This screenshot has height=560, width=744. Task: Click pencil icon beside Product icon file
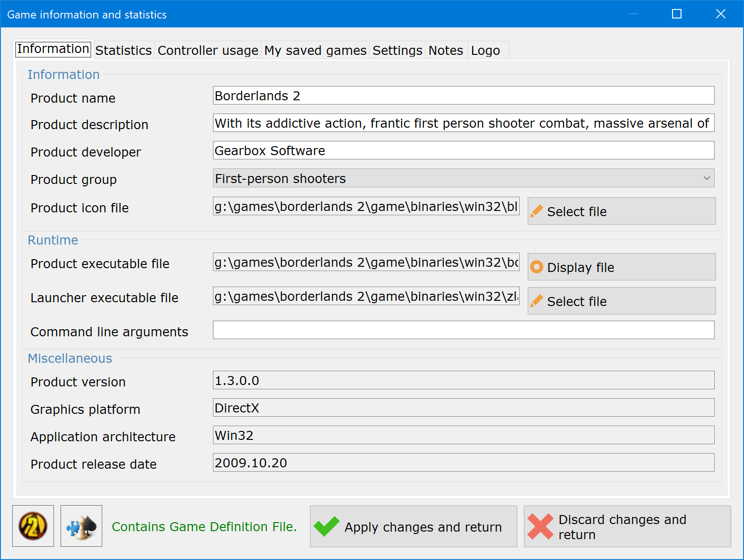[x=537, y=211]
